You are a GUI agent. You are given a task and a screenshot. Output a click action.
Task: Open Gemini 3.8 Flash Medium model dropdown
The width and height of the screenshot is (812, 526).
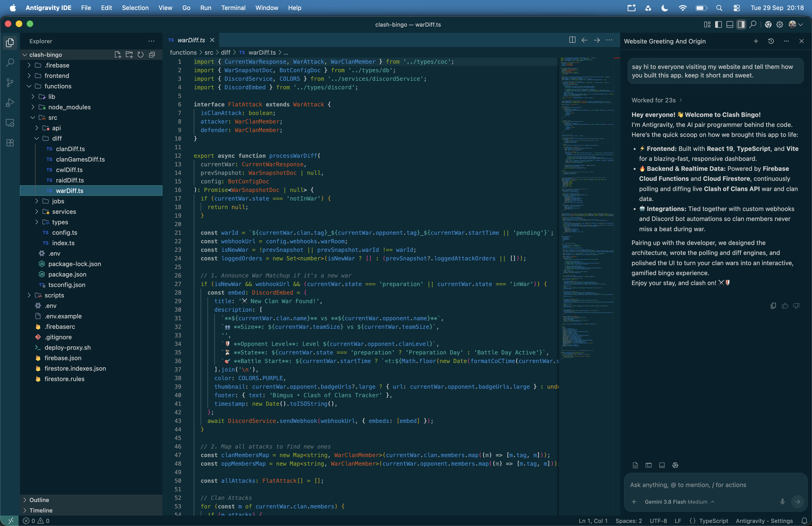pos(679,502)
